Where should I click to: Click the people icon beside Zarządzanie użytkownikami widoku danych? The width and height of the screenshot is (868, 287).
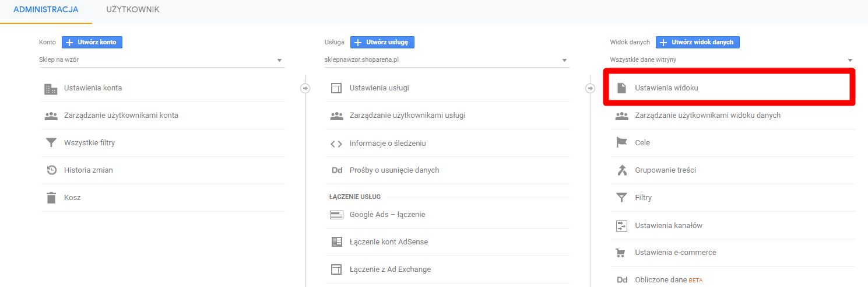coord(622,116)
